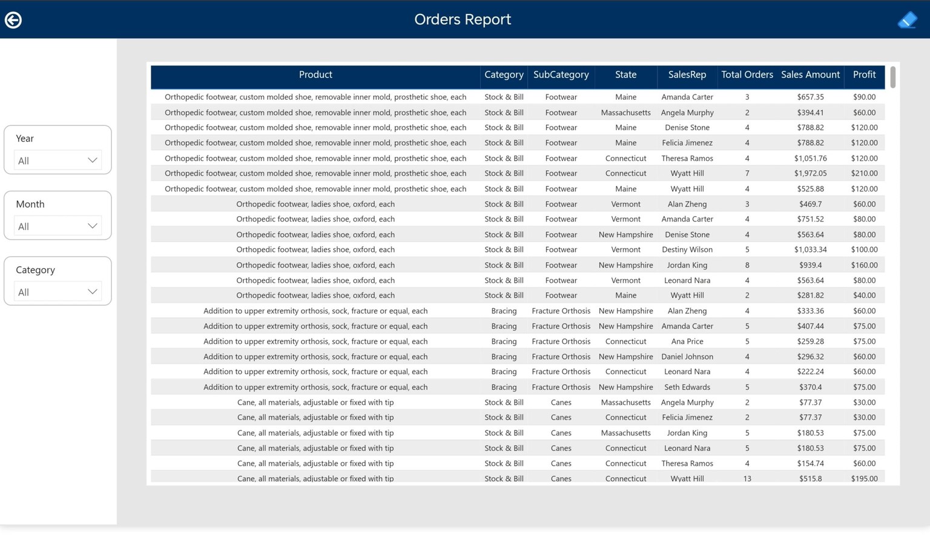Select the $525.88 sales amount cell
This screenshot has height=560, width=930.
810,189
